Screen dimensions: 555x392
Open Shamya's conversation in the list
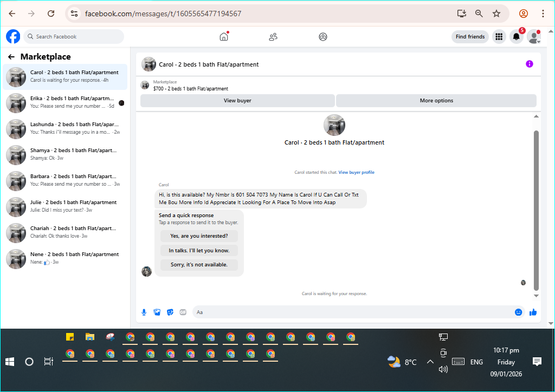tap(65, 155)
